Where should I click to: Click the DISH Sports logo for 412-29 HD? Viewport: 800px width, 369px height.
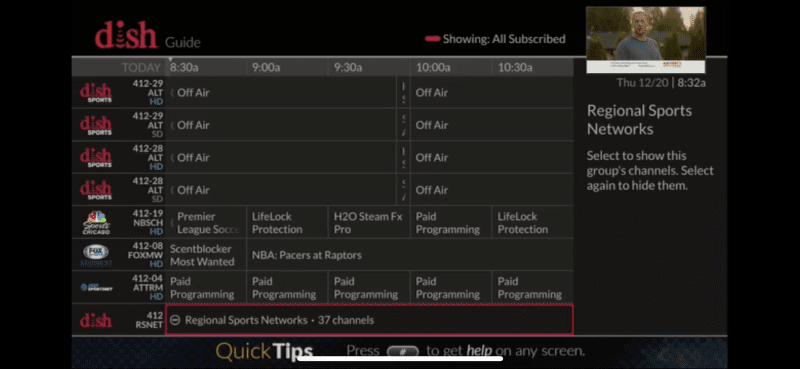[x=95, y=93]
